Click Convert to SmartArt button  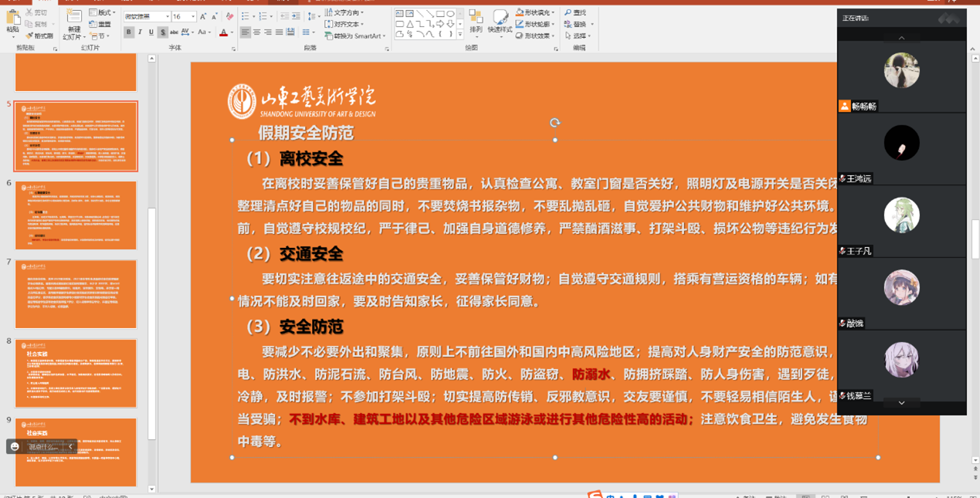[x=357, y=36]
